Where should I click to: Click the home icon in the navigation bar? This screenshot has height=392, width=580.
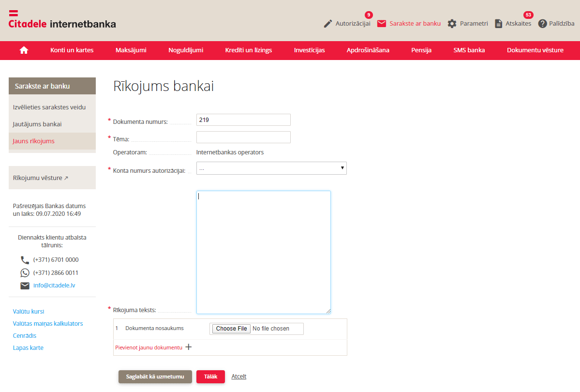(24, 50)
